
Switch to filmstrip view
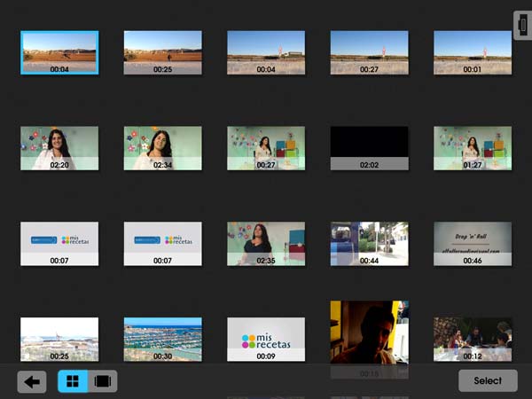tap(103, 381)
